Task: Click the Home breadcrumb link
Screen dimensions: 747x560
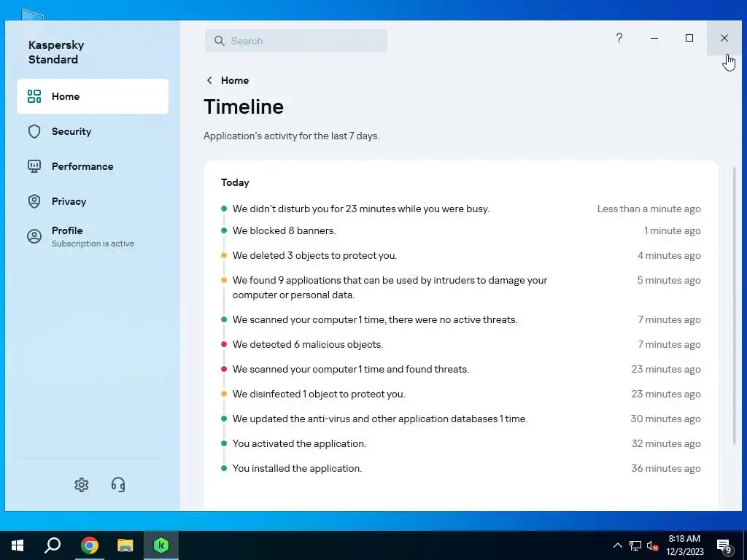Action: coord(235,80)
